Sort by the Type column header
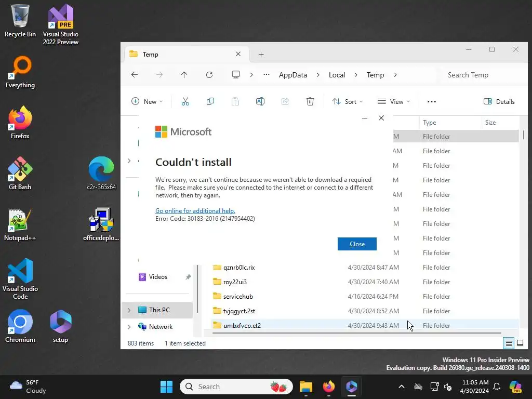The height and width of the screenshot is (399, 532). [x=450, y=123]
